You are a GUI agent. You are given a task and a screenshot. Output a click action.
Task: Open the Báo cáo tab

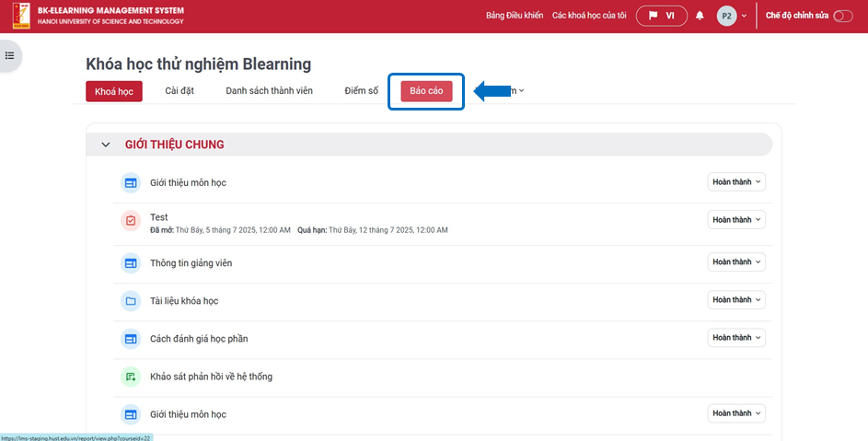pos(426,91)
